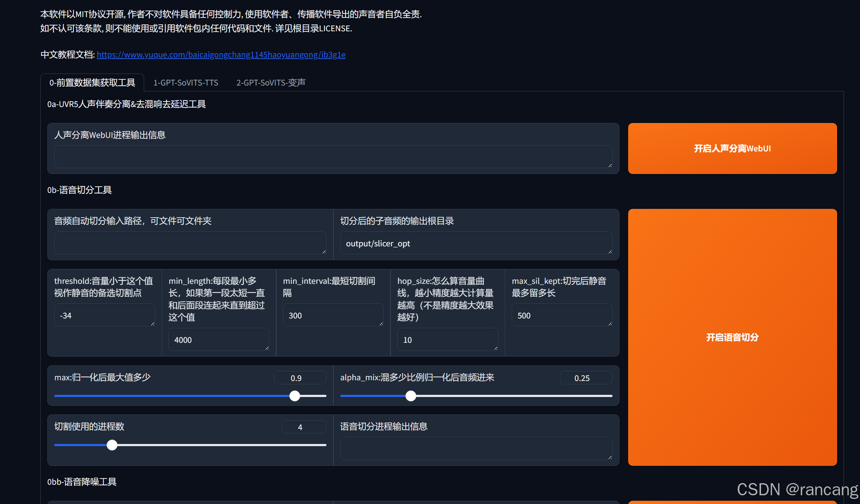This screenshot has width=860, height=504.
Task: Click the min_interval field showing 300
Action: (333, 315)
